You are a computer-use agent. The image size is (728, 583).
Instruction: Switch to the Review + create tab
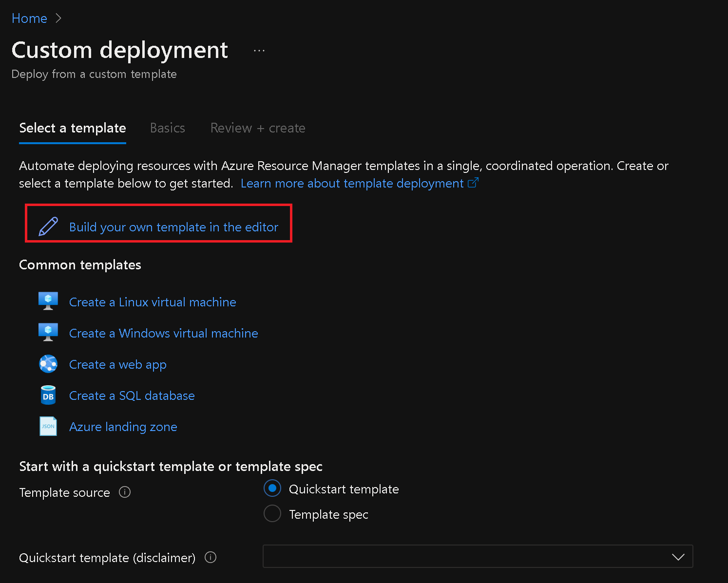pyautogui.click(x=258, y=128)
